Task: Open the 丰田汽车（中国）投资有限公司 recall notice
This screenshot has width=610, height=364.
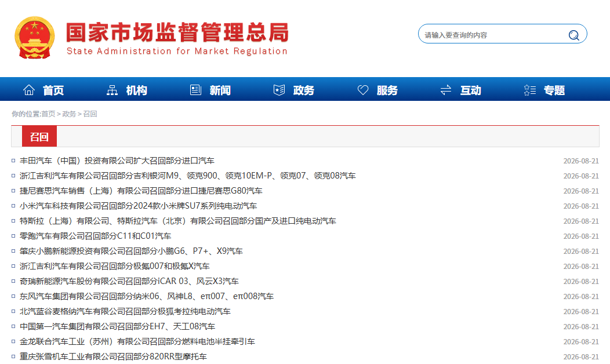Action: pyautogui.click(x=117, y=161)
